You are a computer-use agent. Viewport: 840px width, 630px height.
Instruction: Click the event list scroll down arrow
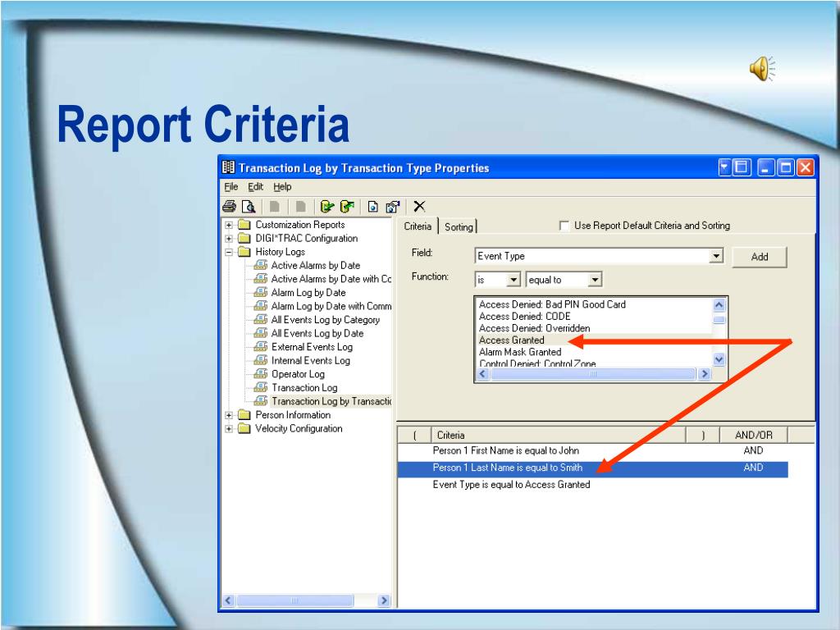(x=719, y=359)
